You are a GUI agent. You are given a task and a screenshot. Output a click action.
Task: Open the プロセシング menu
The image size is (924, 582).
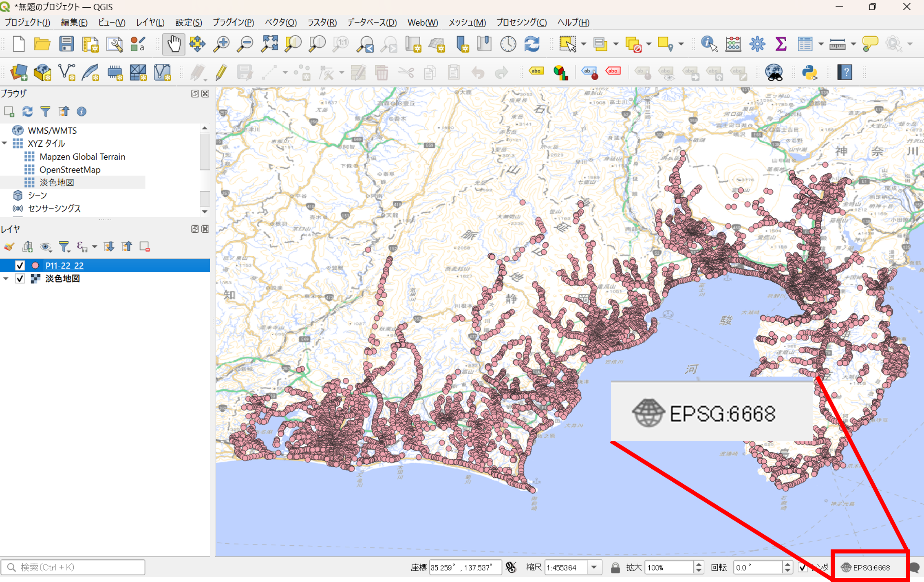click(521, 22)
